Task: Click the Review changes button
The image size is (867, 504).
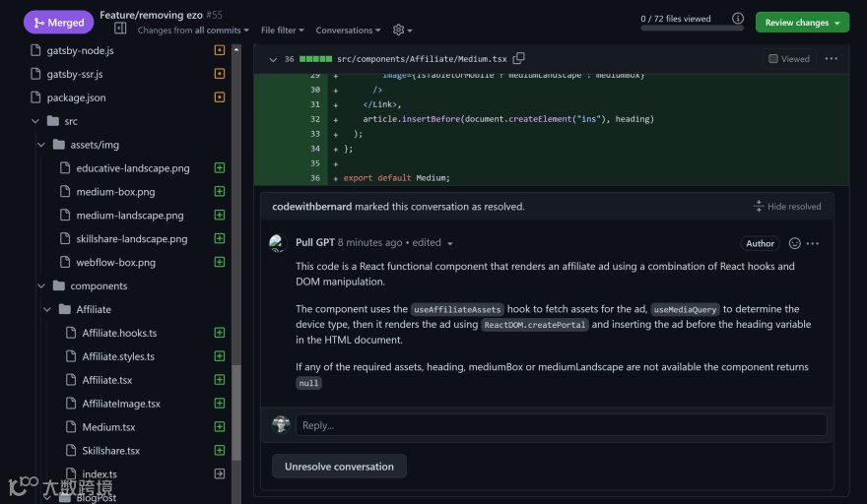Action: (x=802, y=23)
